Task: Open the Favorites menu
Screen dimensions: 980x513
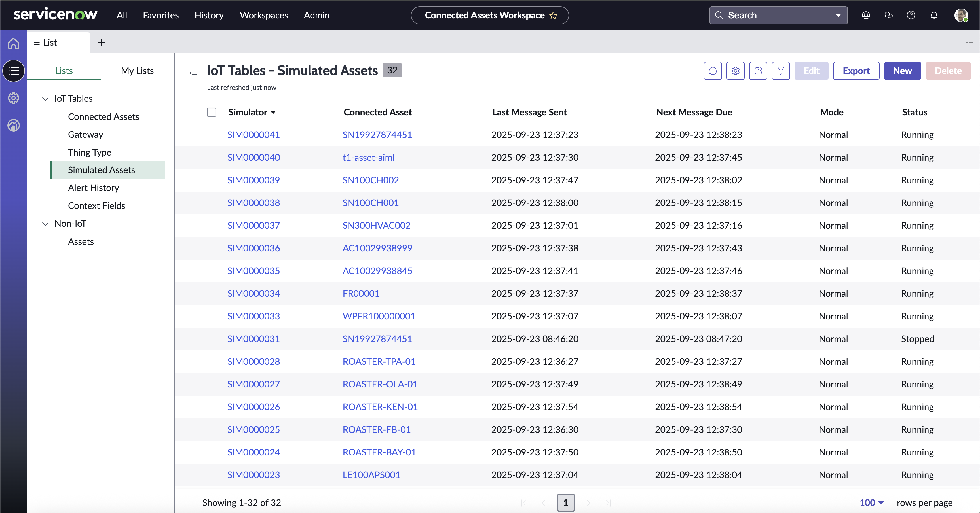Action: (160, 15)
